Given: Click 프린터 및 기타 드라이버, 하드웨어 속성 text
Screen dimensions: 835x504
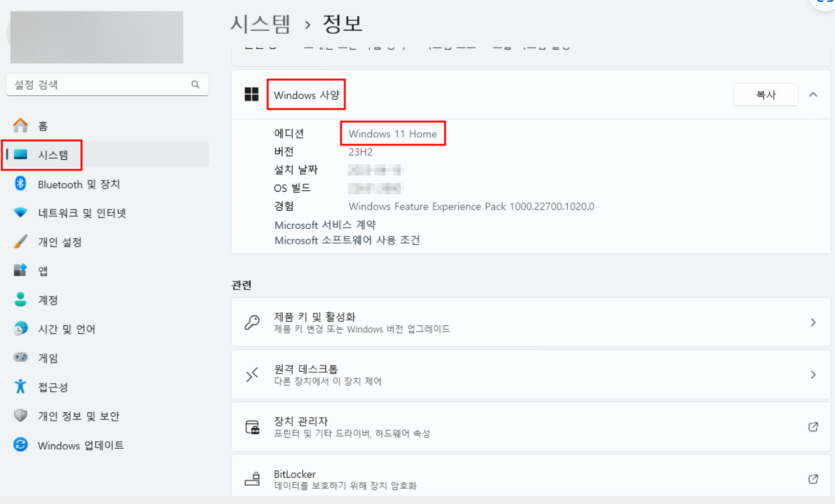Looking at the screenshot, I should click(x=352, y=434).
